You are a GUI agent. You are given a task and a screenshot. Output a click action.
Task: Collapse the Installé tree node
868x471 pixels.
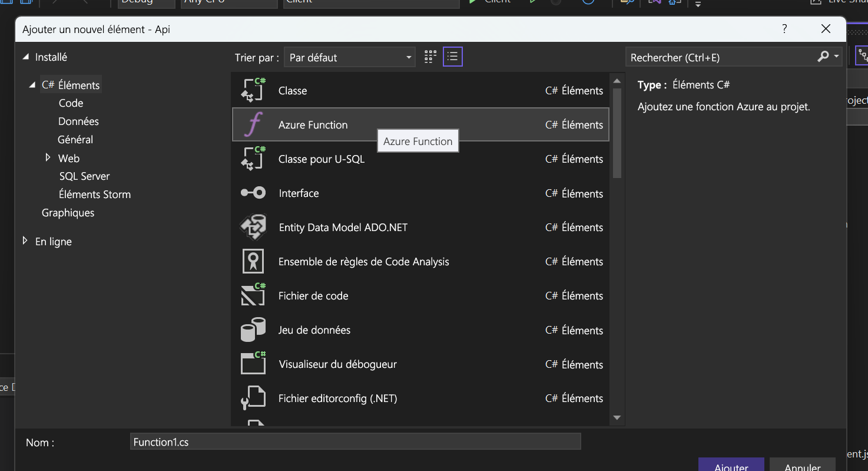pos(25,57)
